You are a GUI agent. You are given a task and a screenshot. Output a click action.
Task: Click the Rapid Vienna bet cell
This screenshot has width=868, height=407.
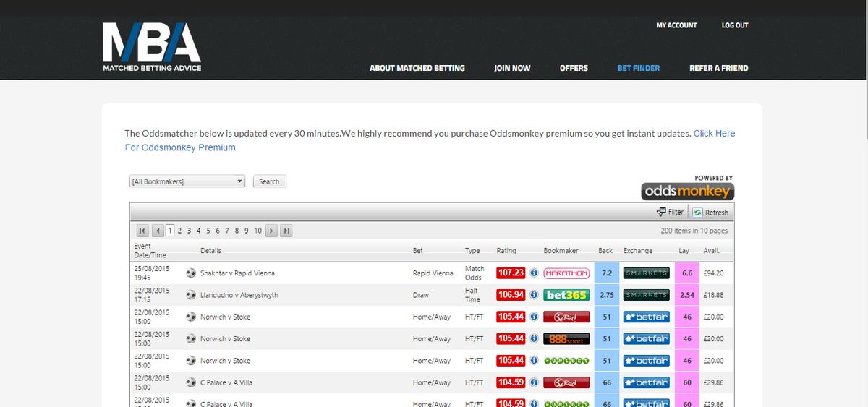[x=433, y=273]
